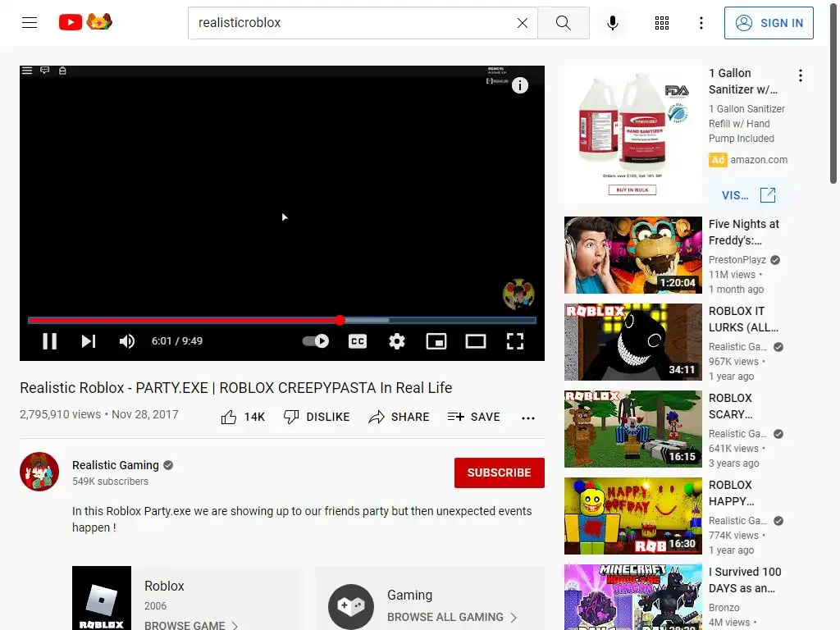Turn on closed captions
The image size is (840, 630).
(358, 341)
